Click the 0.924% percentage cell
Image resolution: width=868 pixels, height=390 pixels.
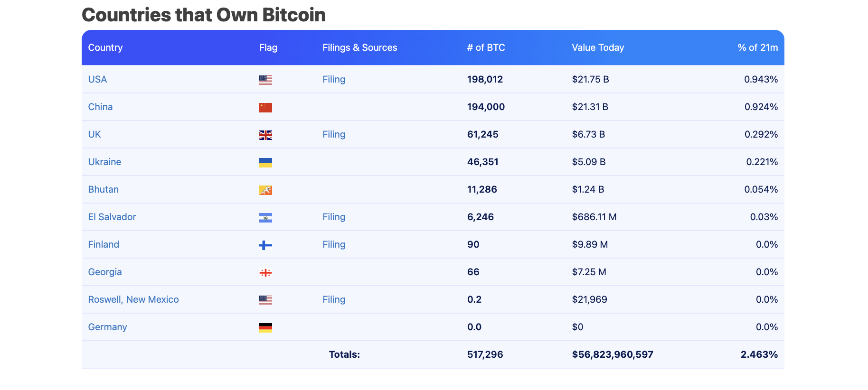pyautogui.click(x=761, y=107)
